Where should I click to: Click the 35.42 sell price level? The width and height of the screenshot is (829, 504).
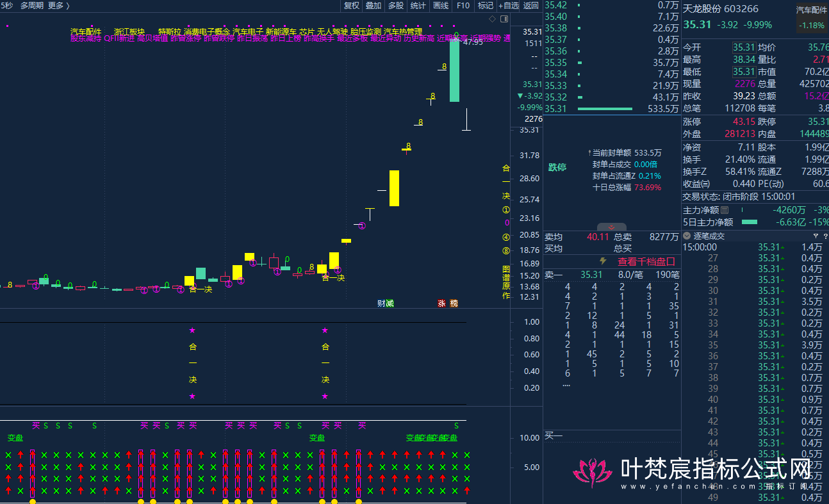click(x=555, y=5)
